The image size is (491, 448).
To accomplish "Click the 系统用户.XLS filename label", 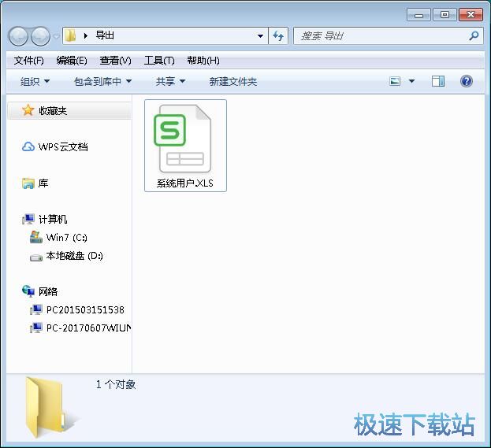I will pos(184,183).
